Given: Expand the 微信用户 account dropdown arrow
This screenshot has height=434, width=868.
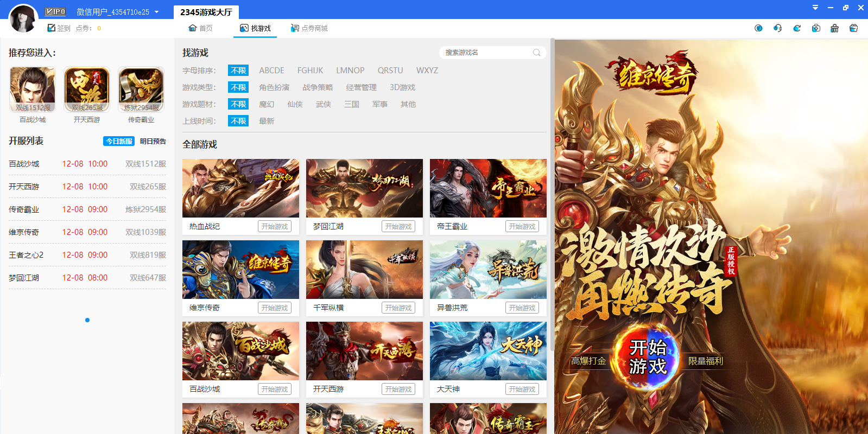Looking at the screenshot, I should (x=157, y=12).
